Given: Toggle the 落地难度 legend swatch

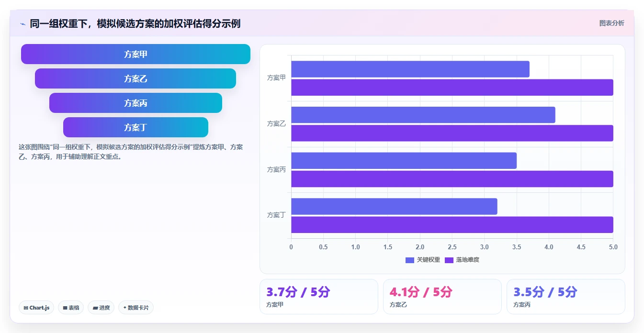Looking at the screenshot, I should point(449,260).
